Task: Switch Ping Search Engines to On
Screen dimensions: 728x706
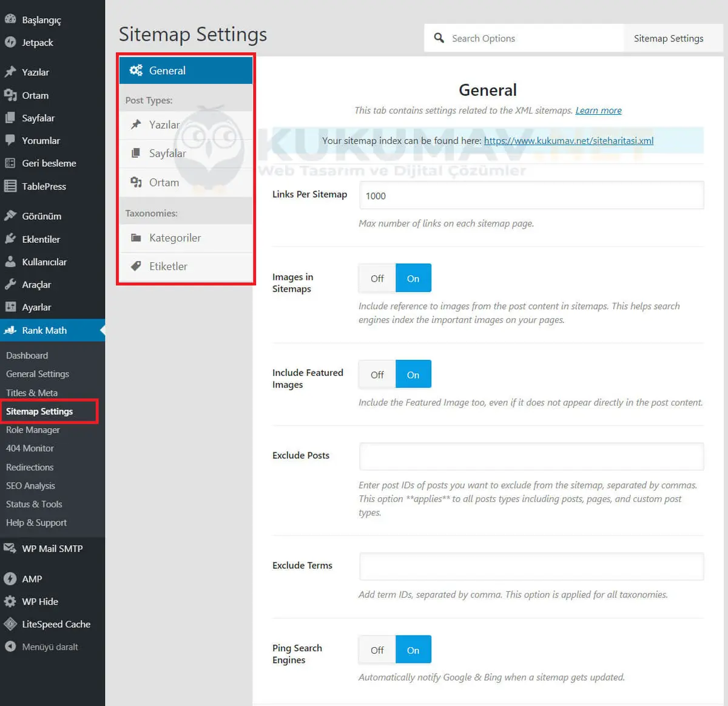Action: point(413,650)
